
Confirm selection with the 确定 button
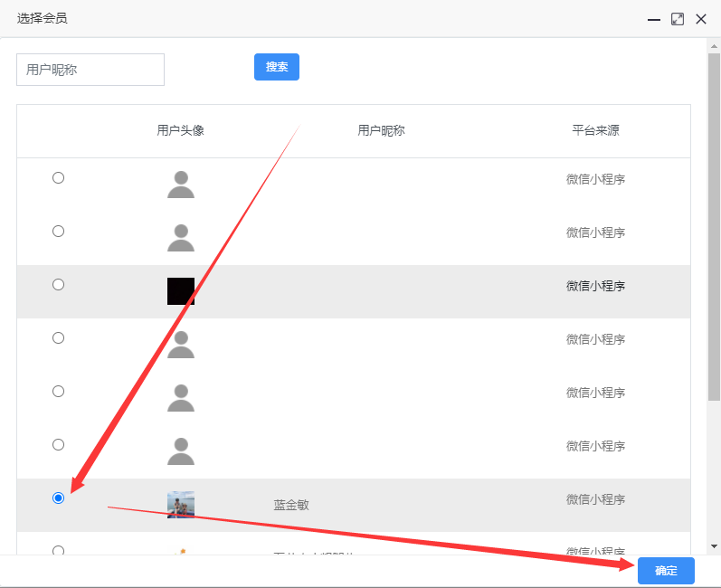pos(666,571)
